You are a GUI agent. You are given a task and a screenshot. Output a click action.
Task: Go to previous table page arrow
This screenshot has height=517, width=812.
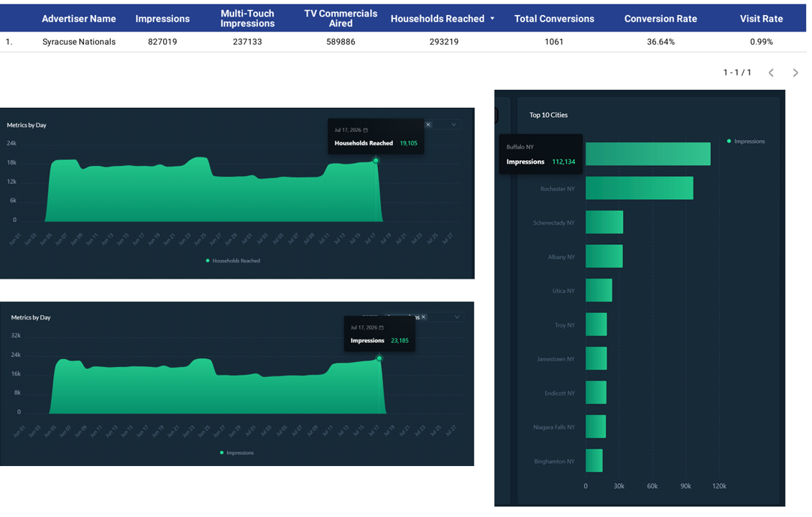[x=771, y=73]
